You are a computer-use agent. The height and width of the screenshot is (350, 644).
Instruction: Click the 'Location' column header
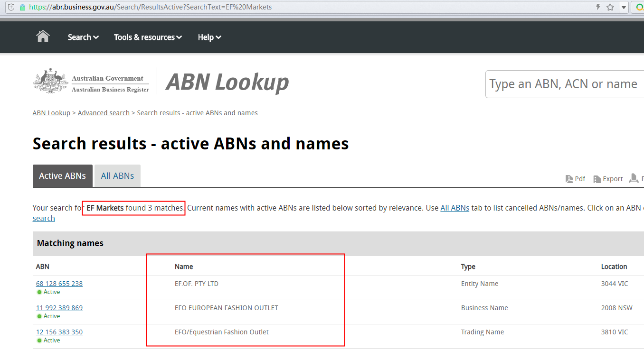(614, 267)
